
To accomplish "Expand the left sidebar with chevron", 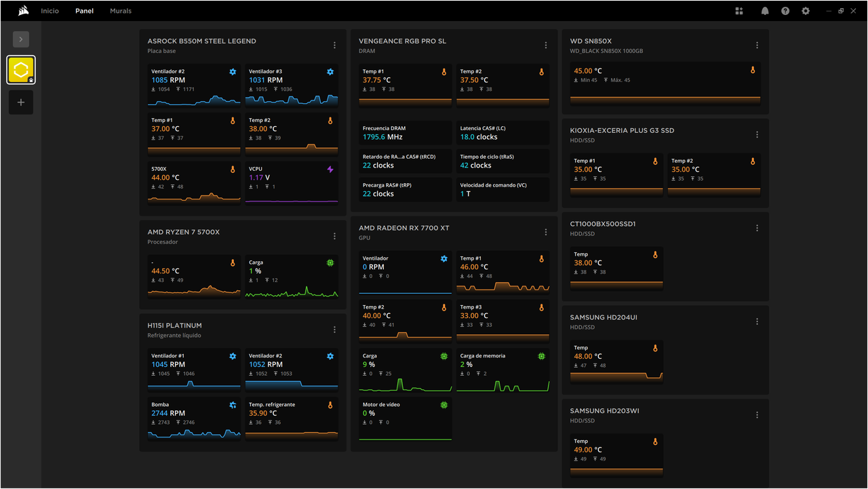I will [21, 39].
